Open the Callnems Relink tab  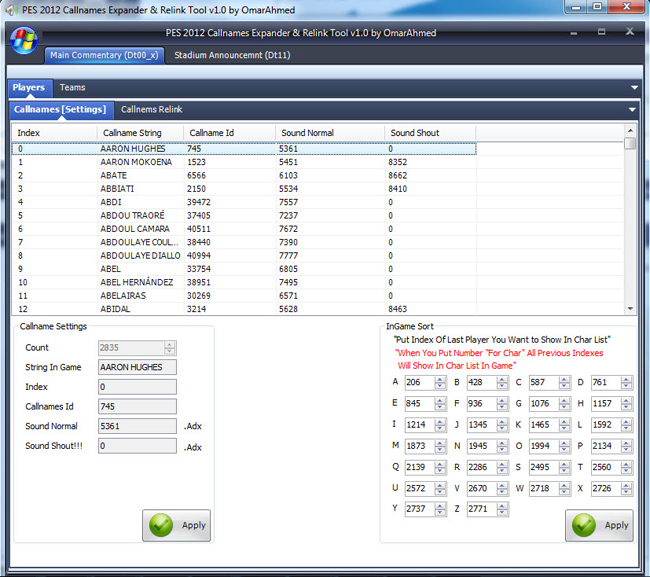pos(152,109)
